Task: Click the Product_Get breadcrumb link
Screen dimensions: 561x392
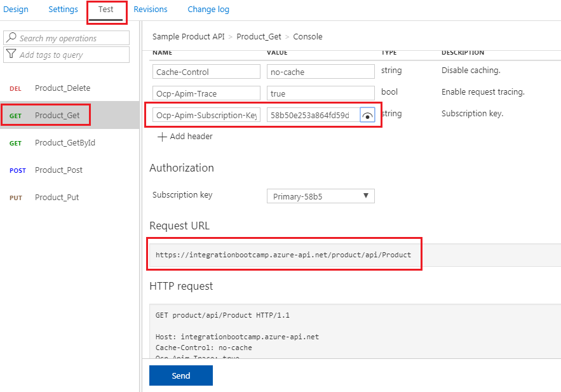Action: pyautogui.click(x=259, y=36)
